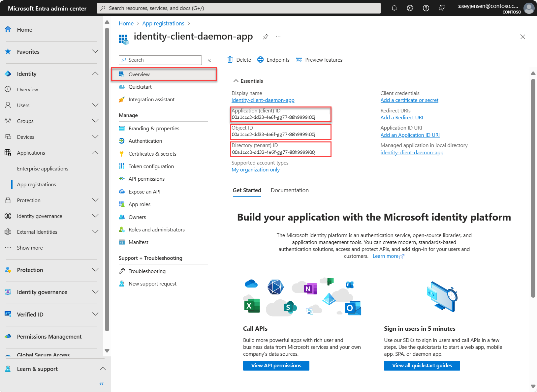Screen dimensions: 537x392
Task: Open the more options ellipsis beside the title
Action: [278, 37]
